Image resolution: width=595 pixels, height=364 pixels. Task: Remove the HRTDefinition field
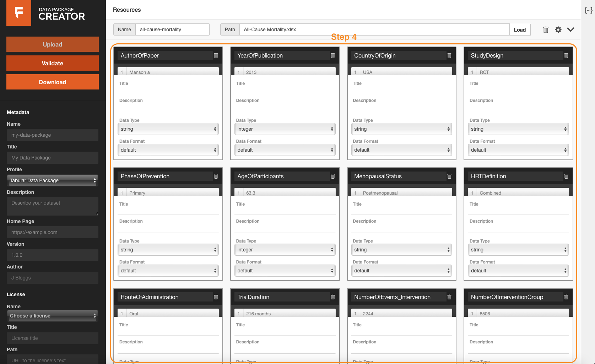566,176
